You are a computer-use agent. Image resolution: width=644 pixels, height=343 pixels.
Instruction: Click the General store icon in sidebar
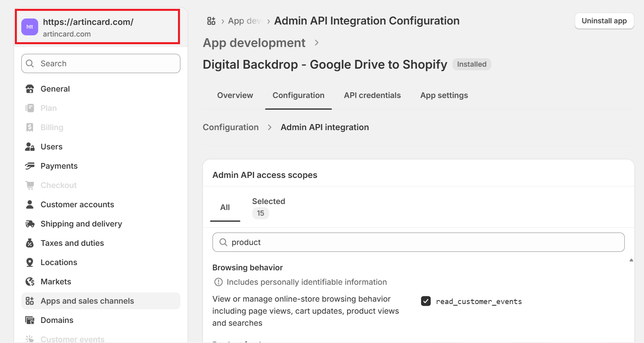click(x=30, y=89)
